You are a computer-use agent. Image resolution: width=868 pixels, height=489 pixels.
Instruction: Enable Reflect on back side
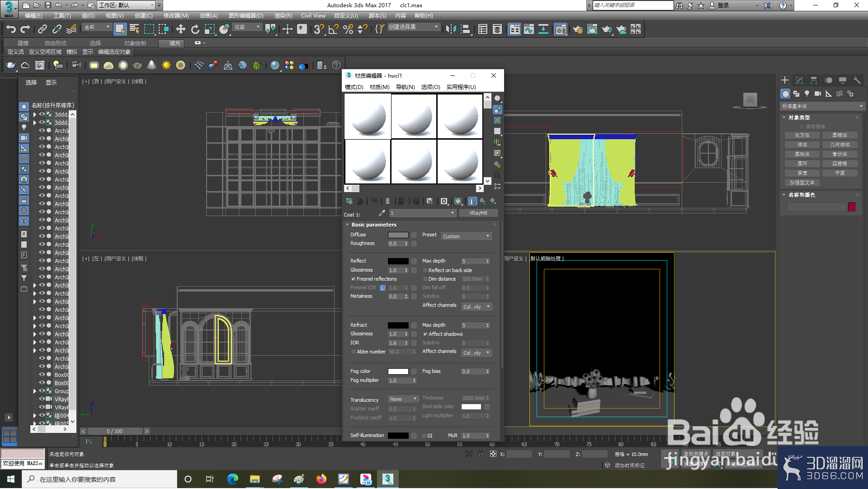(x=425, y=270)
